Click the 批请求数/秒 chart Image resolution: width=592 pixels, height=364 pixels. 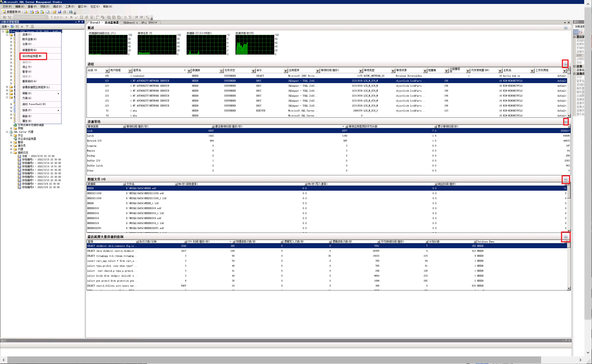(255, 45)
